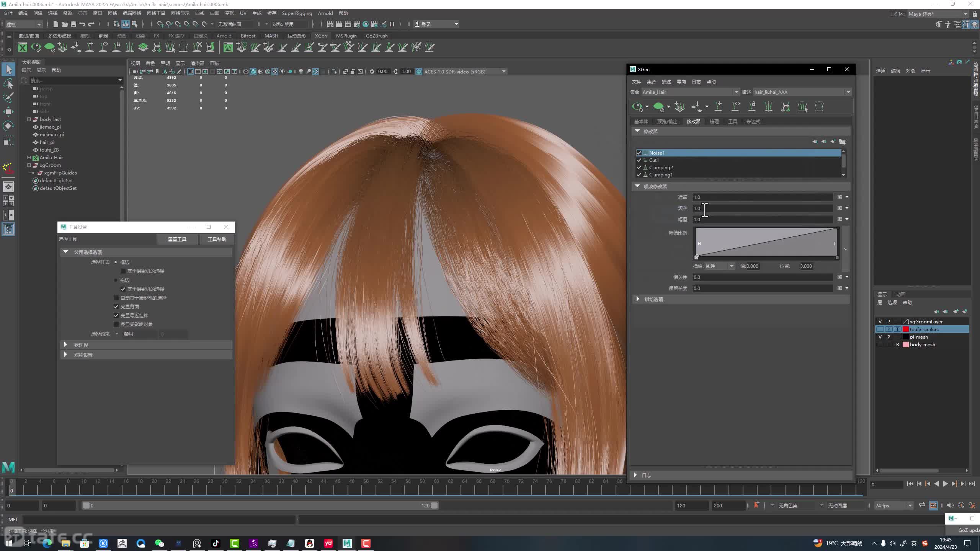
Task: Click the range slider handle at 120
Action: coord(434,505)
